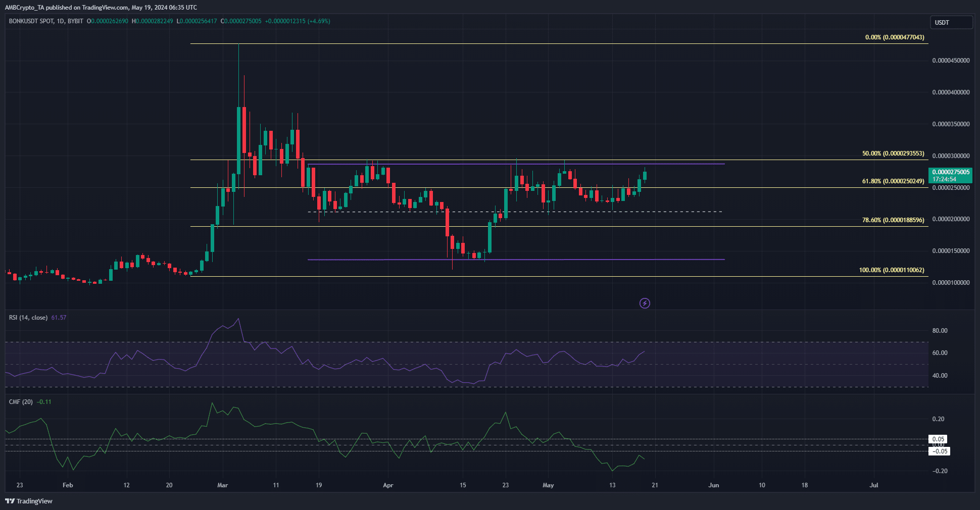The height and width of the screenshot is (510, 980).
Task: Click the TradingView logo at bottom left
Action: coord(29,501)
